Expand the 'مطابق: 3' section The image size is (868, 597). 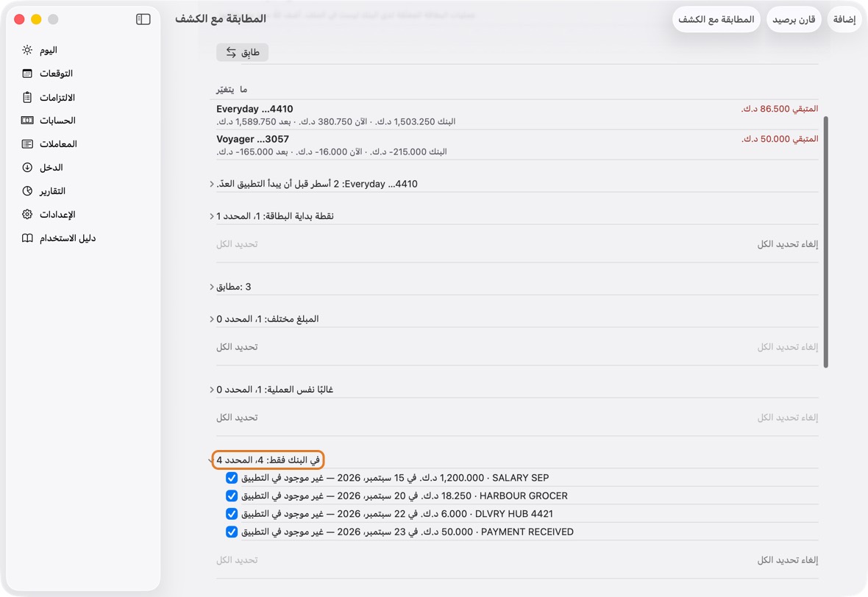[211, 287]
